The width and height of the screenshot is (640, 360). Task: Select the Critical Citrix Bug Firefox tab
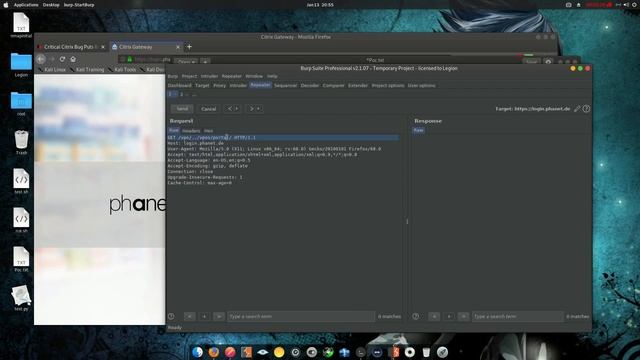tap(71, 47)
